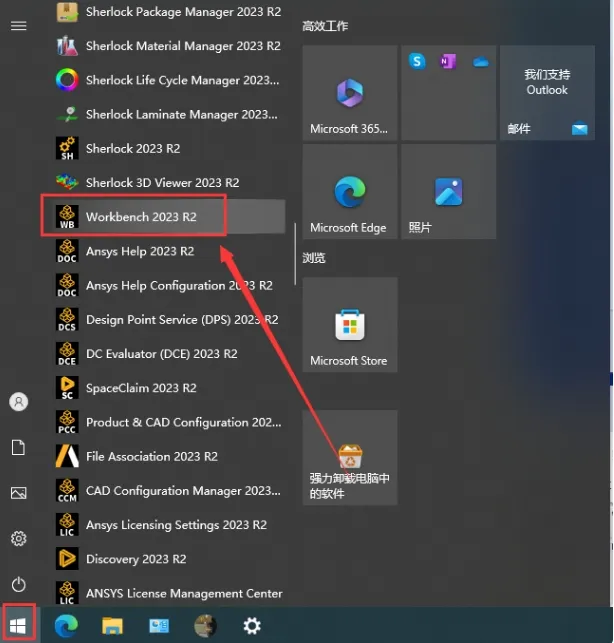Select Sherlock 3D Viewer 2023 R2 text
The height and width of the screenshot is (643, 614).
pyautogui.click(x=162, y=182)
